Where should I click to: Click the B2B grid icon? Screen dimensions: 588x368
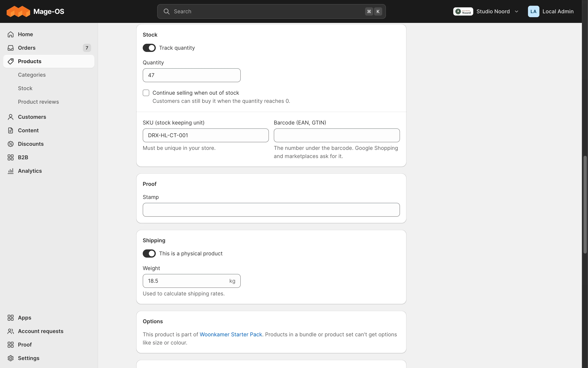pyautogui.click(x=10, y=157)
